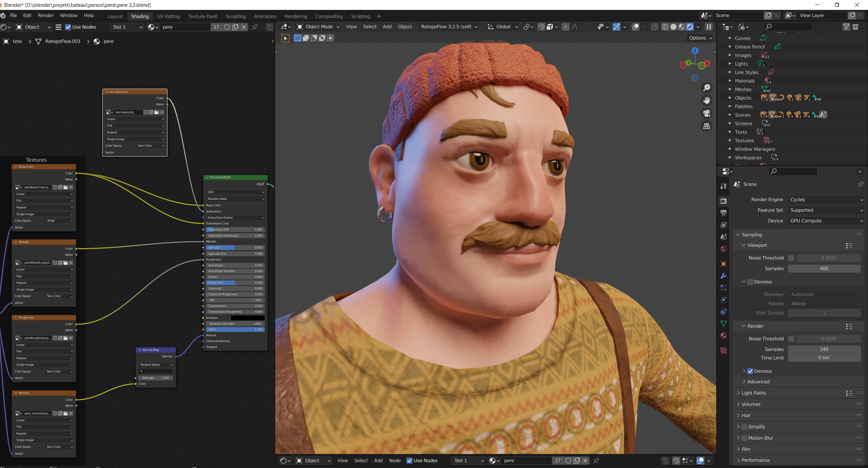The width and height of the screenshot is (868, 468).
Task: Select rendered viewport shading icon
Action: pos(690,27)
